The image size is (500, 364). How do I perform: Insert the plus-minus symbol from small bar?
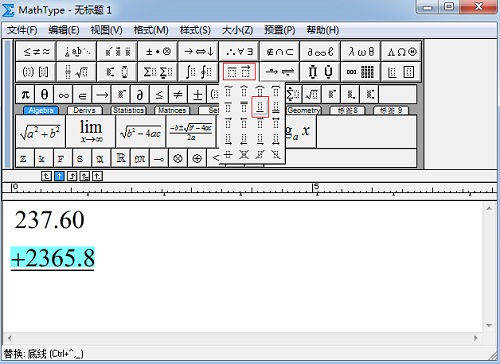tap(197, 95)
